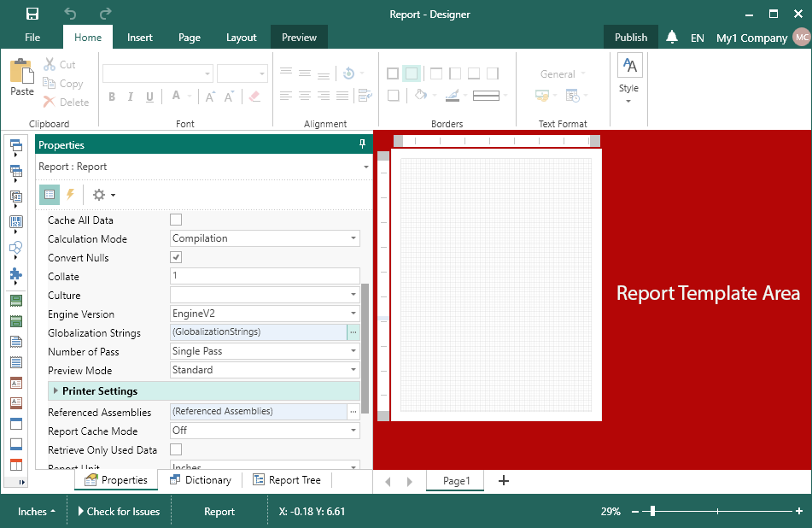Viewport: 812px width, 528px height.
Task: Uncheck the Convert Nulls checkbox
Action: 176,256
